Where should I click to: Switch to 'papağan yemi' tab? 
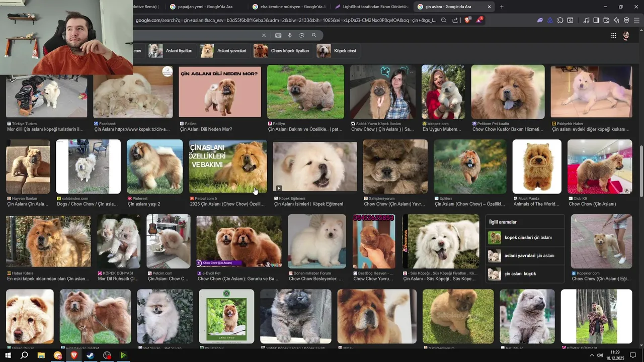coord(205,7)
